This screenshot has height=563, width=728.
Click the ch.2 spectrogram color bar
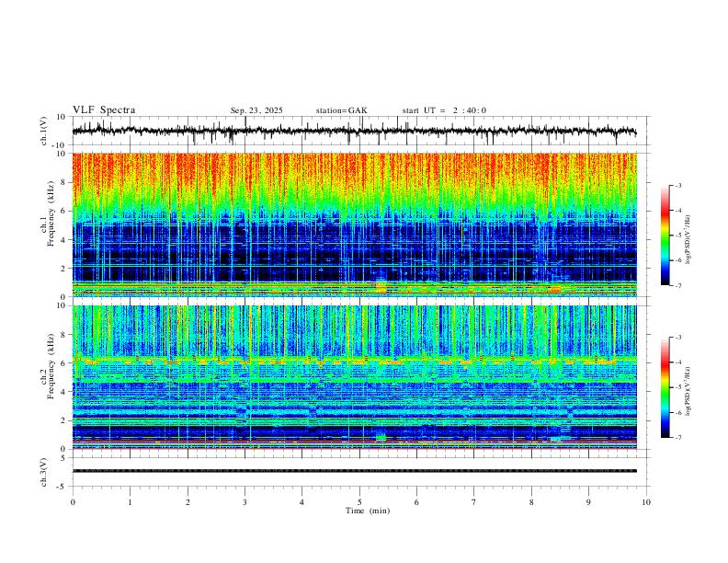[665, 387]
